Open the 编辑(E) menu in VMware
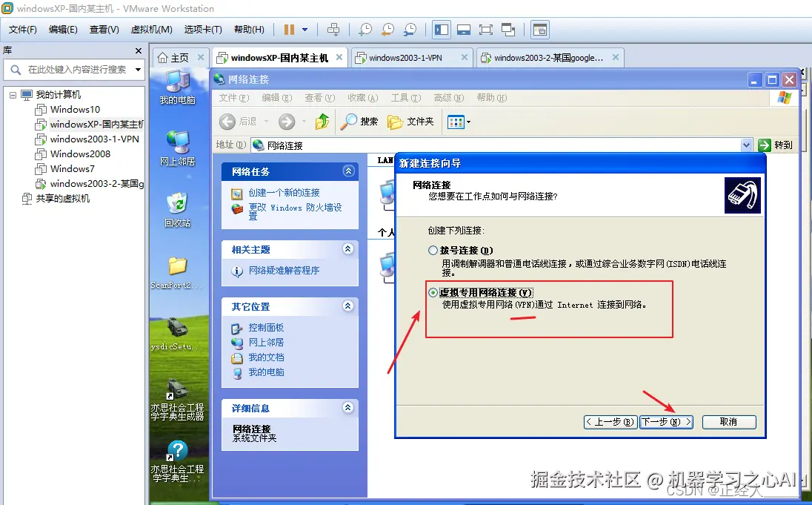 [x=63, y=30]
